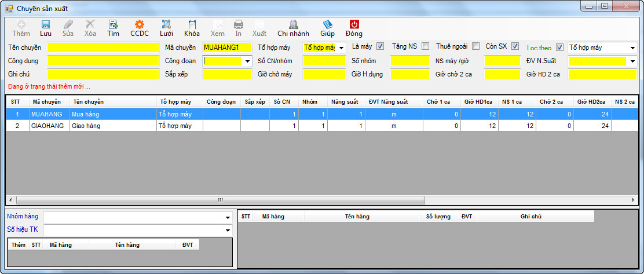
Task: Click the NS 1 ca column header
Action: pos(517,102)
